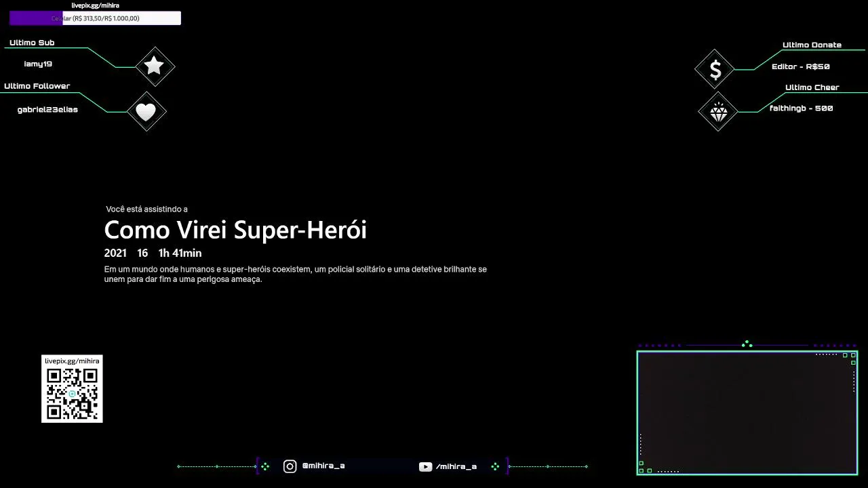Open the @mihira_a Instagram handle
The width and height of the screenshot is (868, 488).
(x=323, y=466)
